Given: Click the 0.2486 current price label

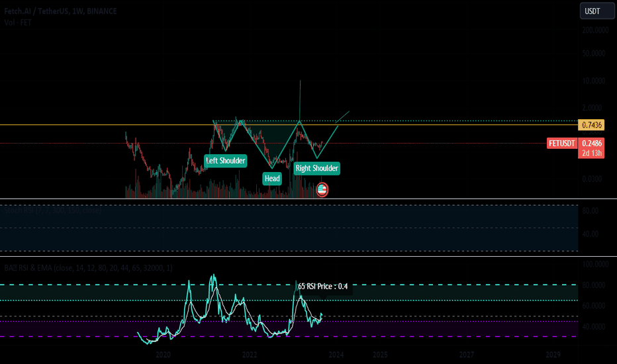Looking at the screenshot, I should tap(591, 143).
